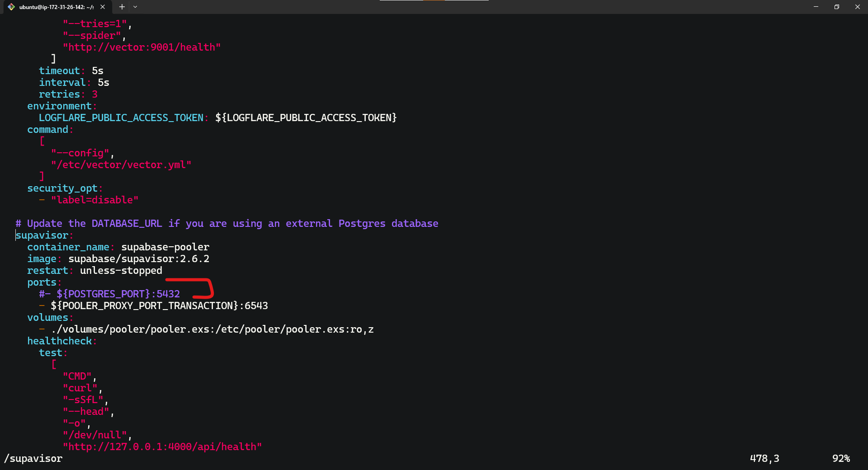Close the ubuntu@ip-172-31-26-142 tab

[103, 7]
